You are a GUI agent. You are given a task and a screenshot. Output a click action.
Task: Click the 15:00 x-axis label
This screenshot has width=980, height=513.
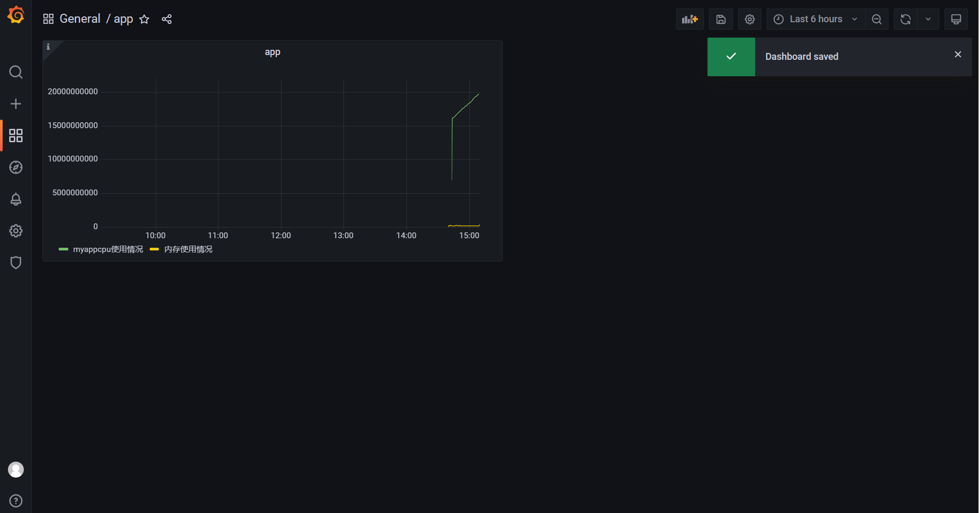[469, 236]
